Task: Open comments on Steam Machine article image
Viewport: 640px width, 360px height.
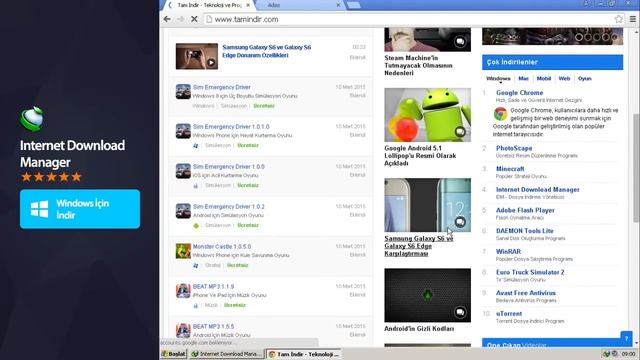Action: 460,41
